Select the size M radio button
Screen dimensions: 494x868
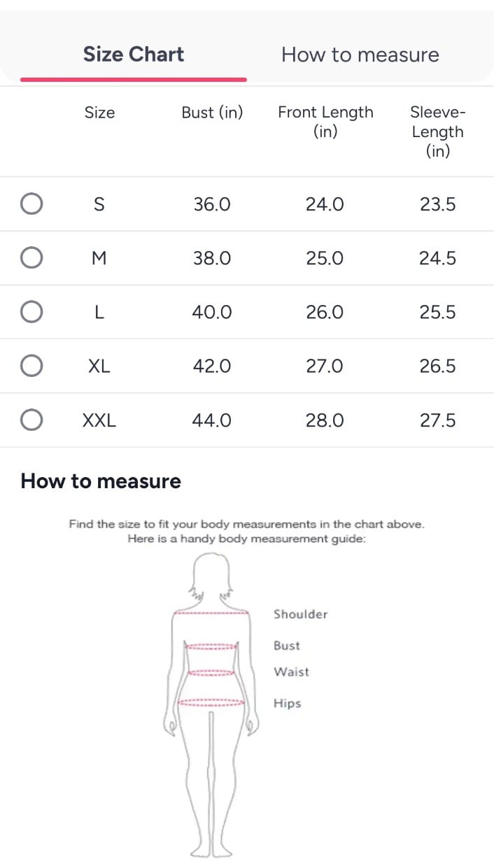[31, 257]
